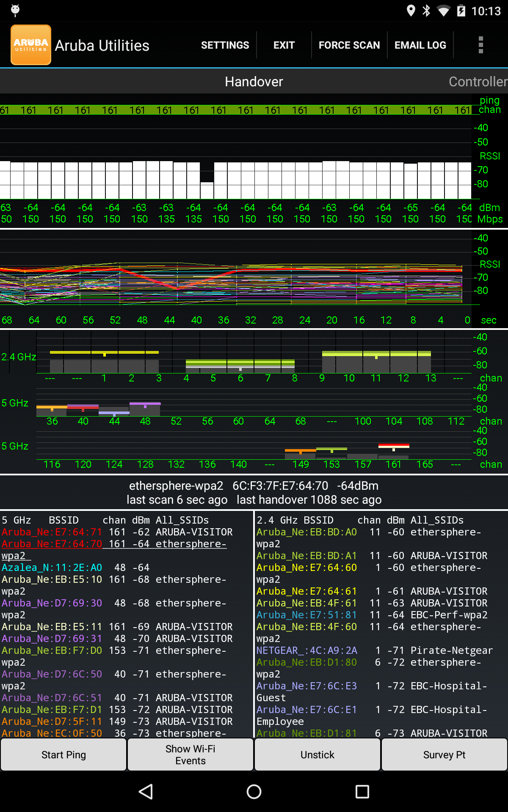Select the Aruba_Ne:EB:E5:10 row
Viewport: 508px width, 812px height.
[x=114, y=585]
